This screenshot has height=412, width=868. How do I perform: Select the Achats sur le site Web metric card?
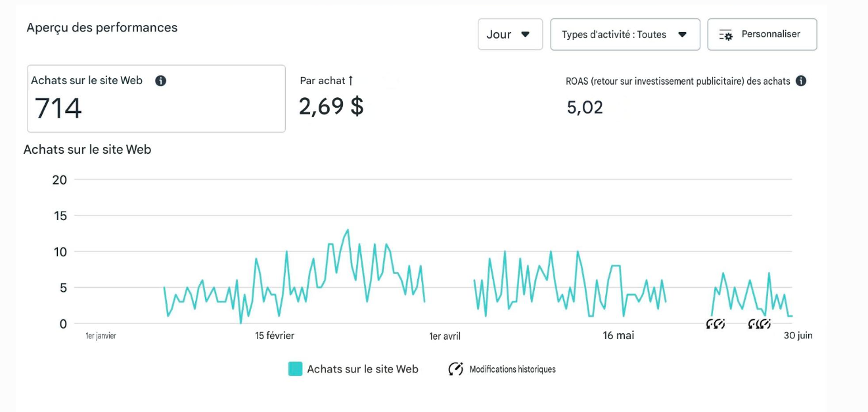click(x=156, y=99)
